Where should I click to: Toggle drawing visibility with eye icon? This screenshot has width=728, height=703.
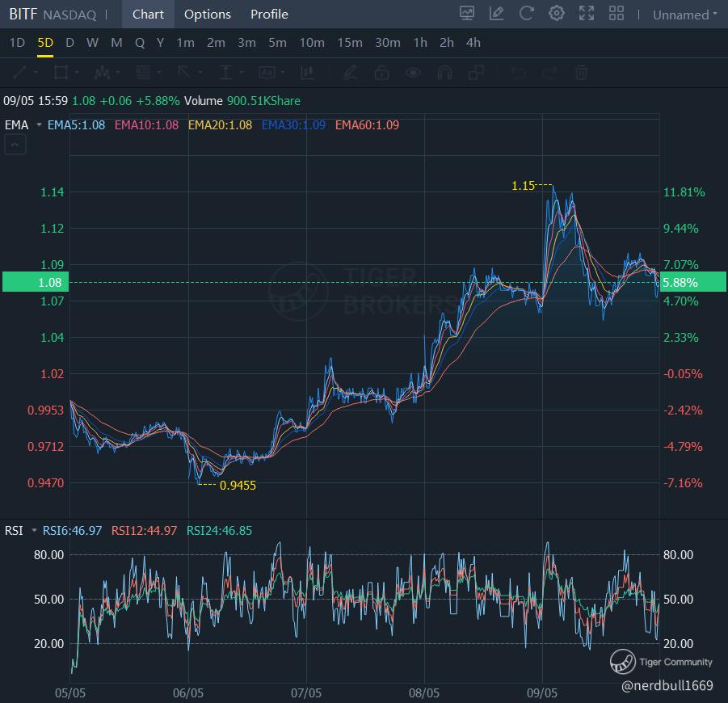point(413,73)
